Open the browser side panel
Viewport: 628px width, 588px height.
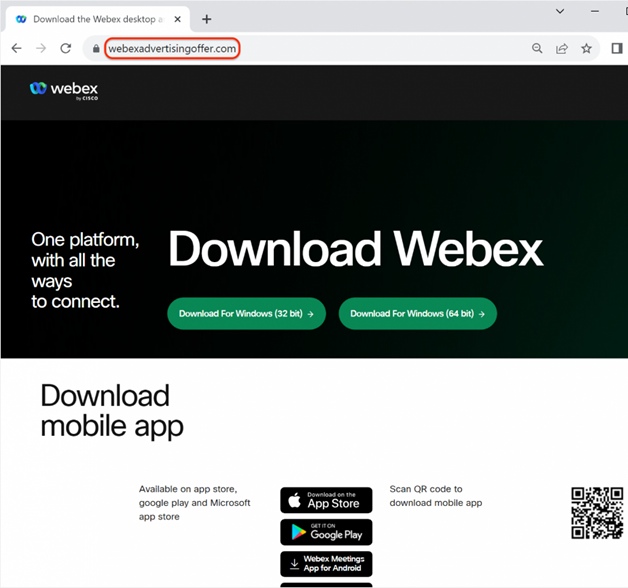click(x=617, y=48)
